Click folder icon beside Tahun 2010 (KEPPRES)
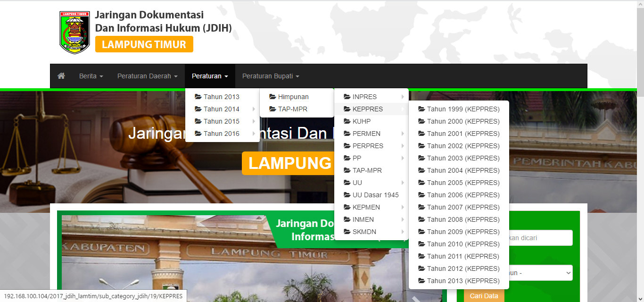This screenshot has width=644, height=302. [x=421, y=244]
